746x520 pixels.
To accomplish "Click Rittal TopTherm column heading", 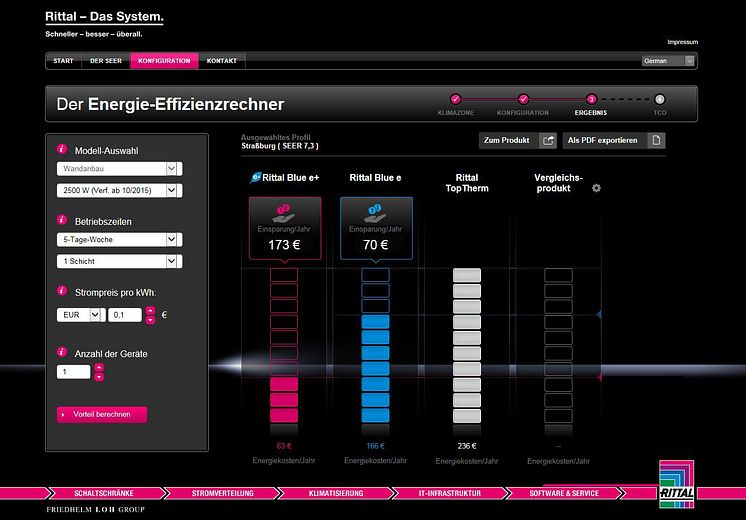I will tap(467, 183).
